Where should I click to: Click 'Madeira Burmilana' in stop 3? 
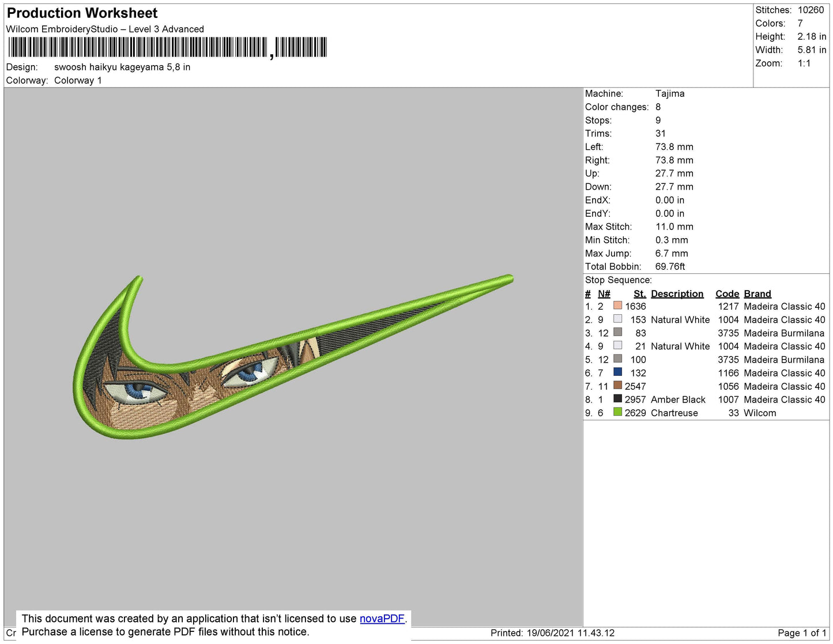coord(785,333)
